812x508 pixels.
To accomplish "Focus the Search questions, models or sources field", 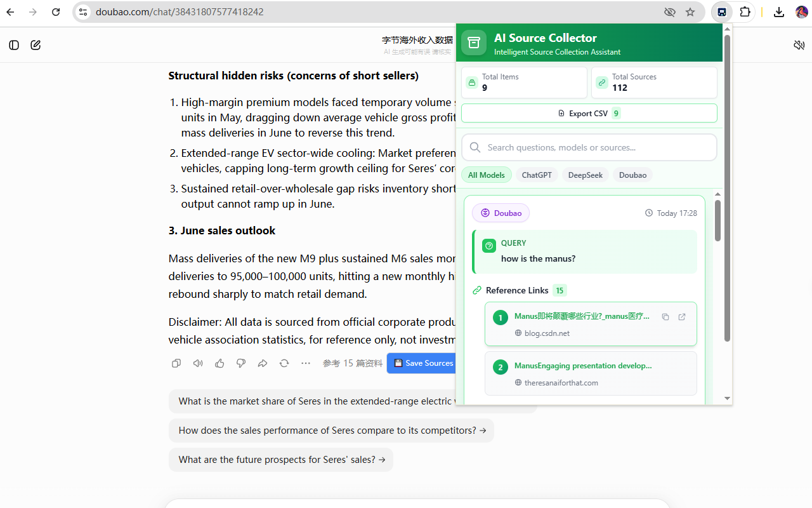I will click(x=589, y=147).
